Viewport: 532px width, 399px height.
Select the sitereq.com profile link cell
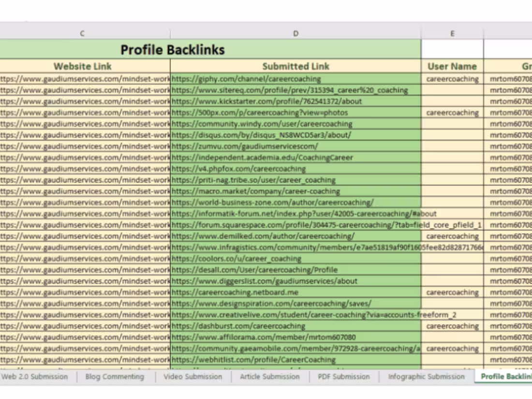pyautogui.click(x=296, y=90)
